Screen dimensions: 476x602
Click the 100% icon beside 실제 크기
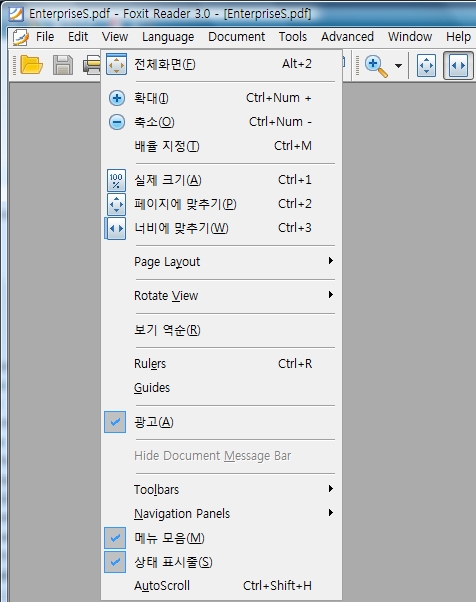(116, 180)
